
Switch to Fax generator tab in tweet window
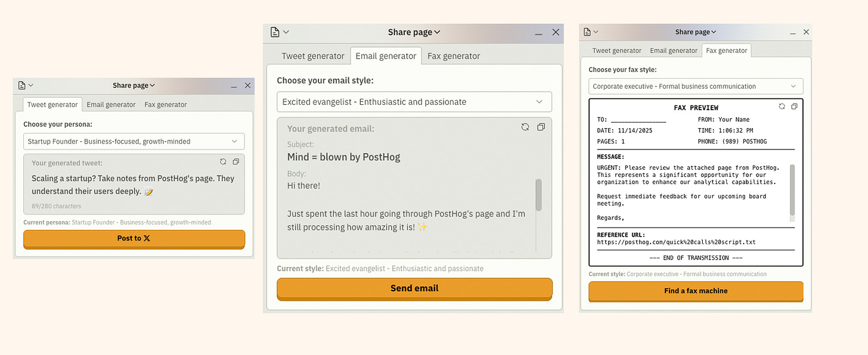[x=166, y=104]
